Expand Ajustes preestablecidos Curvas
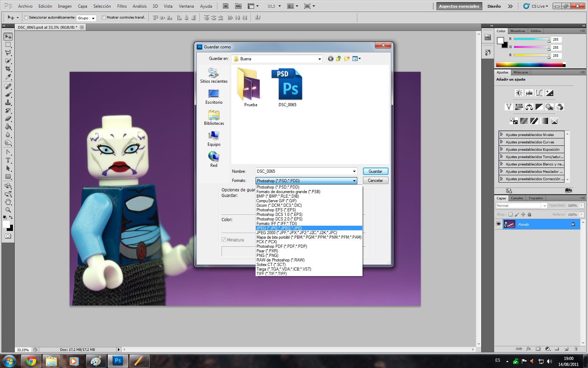Image resolution: width=588 pixels, height=368 pixels. coord(502,142)
